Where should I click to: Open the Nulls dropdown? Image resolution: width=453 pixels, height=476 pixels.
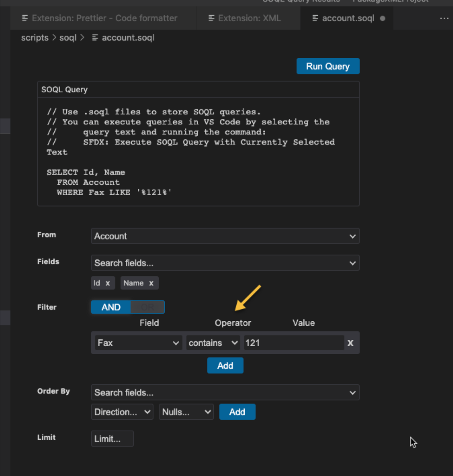[186, 412]
